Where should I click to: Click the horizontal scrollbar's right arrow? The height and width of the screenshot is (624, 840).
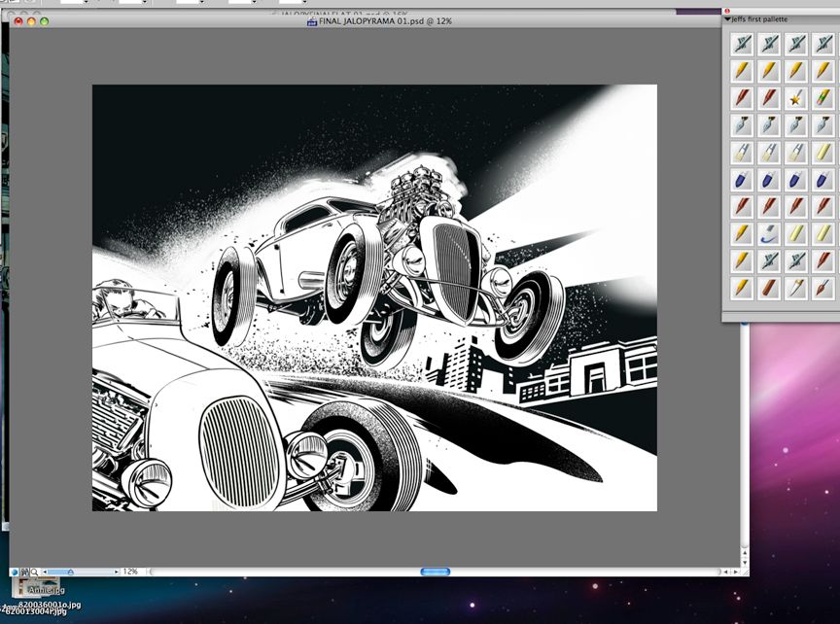tap(735, 572)
